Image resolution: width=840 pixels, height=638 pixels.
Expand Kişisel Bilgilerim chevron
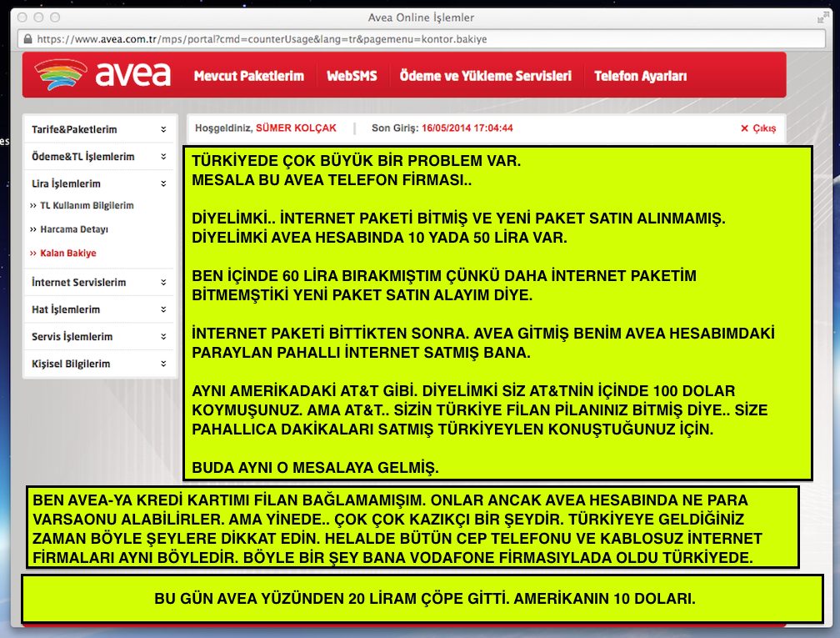[163, 364]
